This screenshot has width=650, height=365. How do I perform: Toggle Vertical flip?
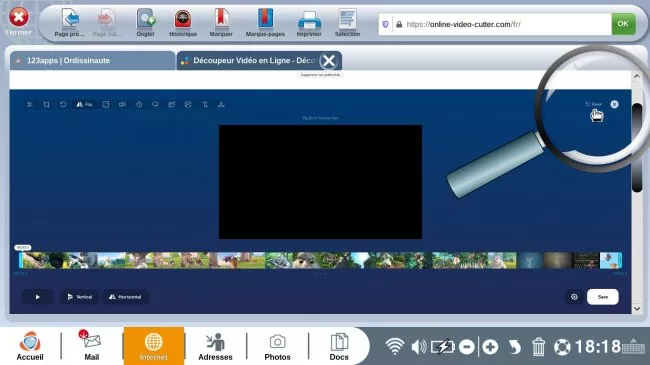tap(80, 297)
